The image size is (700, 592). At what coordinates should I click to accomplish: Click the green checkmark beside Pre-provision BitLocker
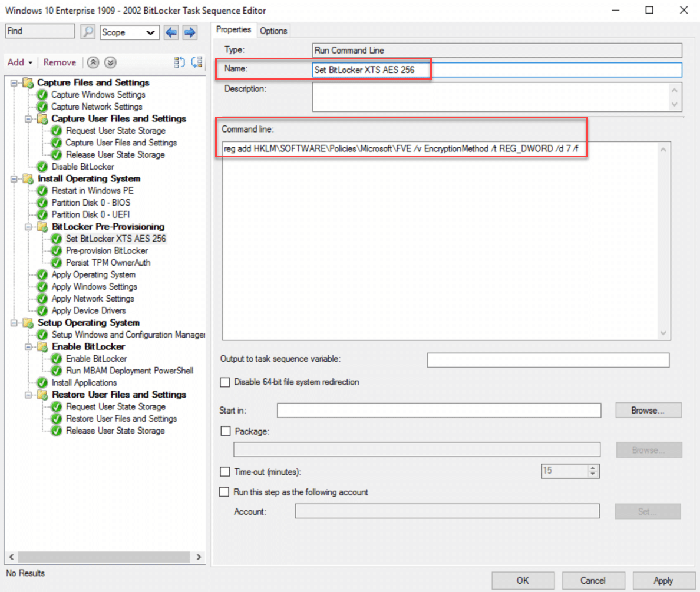point(56,250)
